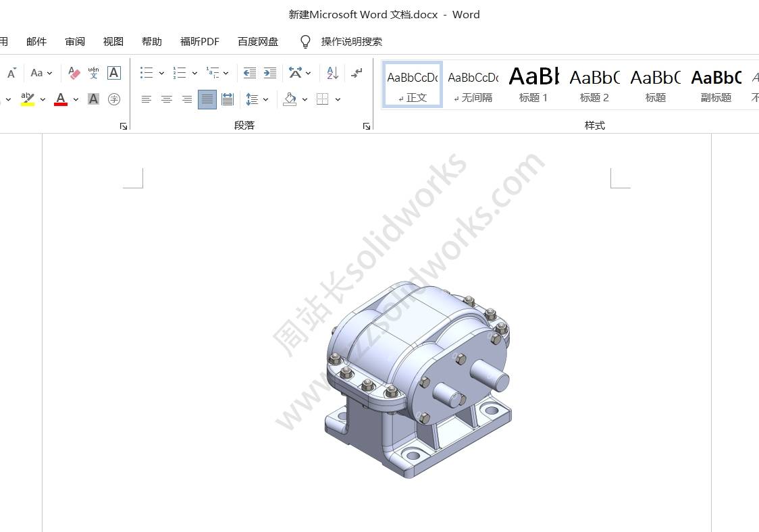Image resolution: width=759 pixels, height=532 pixels.
Task: Click the decrease indent icon
Action: [x=249, y=73]
